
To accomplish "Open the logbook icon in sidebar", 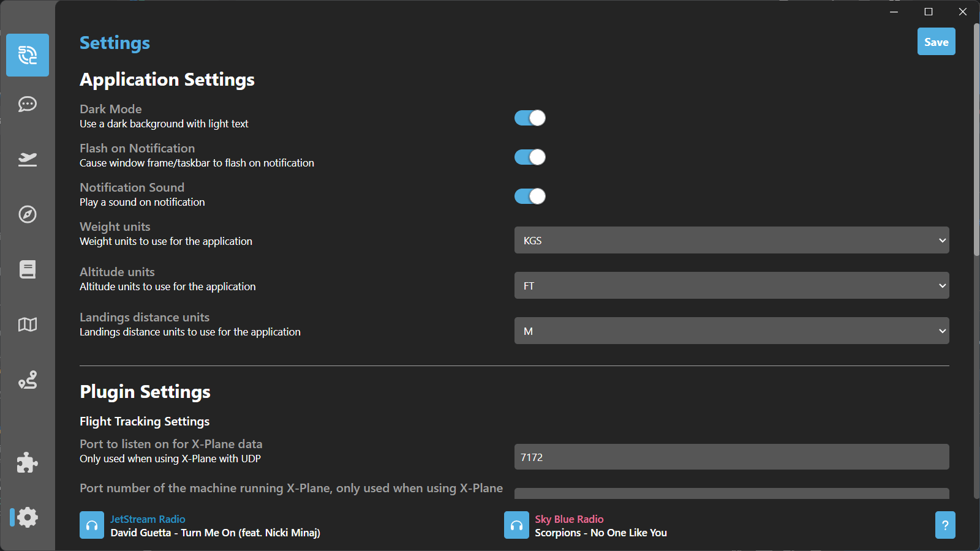I will (x=28, y=269).
